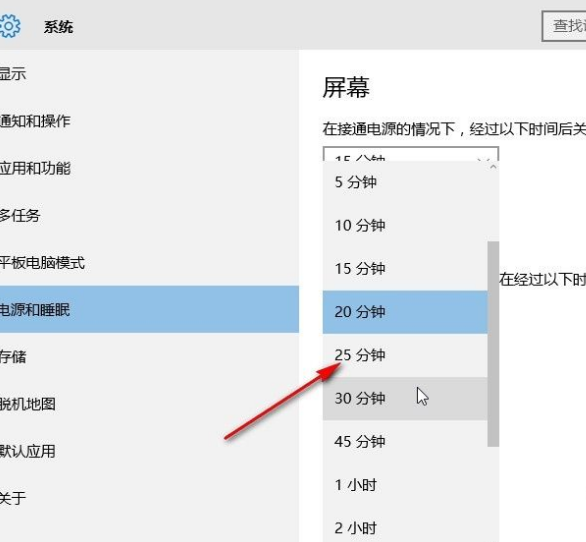Open 通知和操作 in the sidebar
This screenshot has width=586, height=542.
coord(149,121)
